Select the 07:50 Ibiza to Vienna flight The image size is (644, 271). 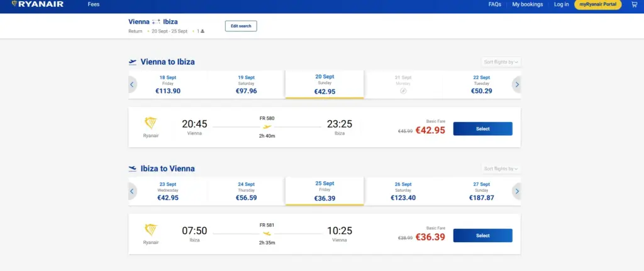pyautogui.click(x=482, y=235)
